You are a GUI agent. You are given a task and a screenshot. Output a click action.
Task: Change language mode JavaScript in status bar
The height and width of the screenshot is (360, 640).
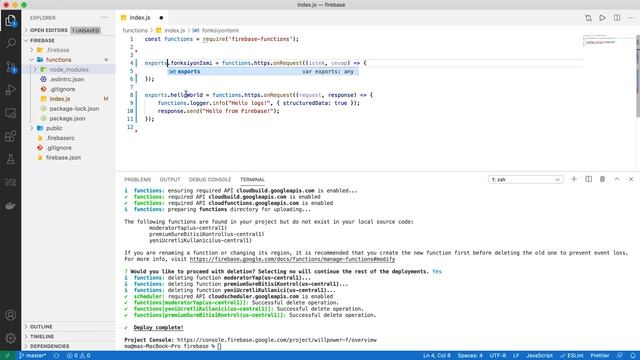click(539, 356)
